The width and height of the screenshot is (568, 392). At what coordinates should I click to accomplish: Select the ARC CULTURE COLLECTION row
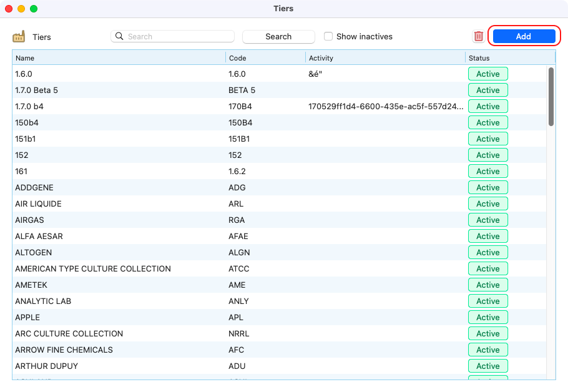coord(279,334)
